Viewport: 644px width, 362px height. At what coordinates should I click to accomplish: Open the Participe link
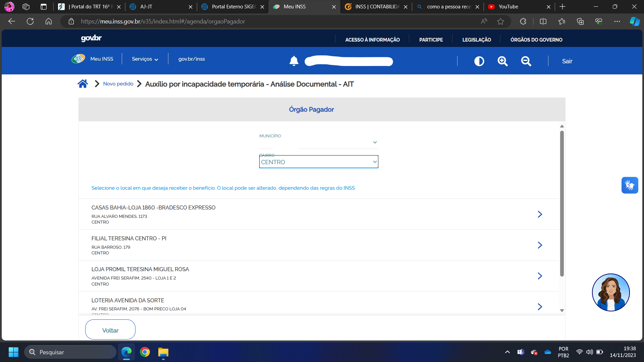431,40
